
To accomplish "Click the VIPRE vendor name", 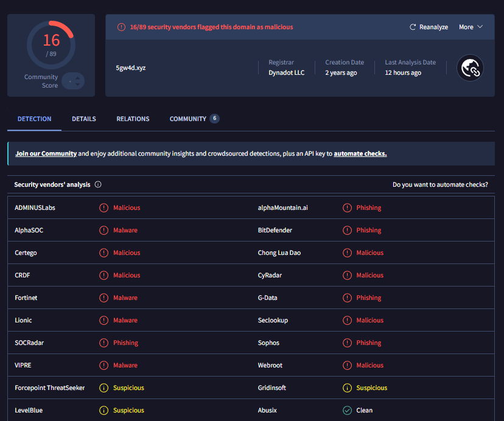I will click(23, 365).
